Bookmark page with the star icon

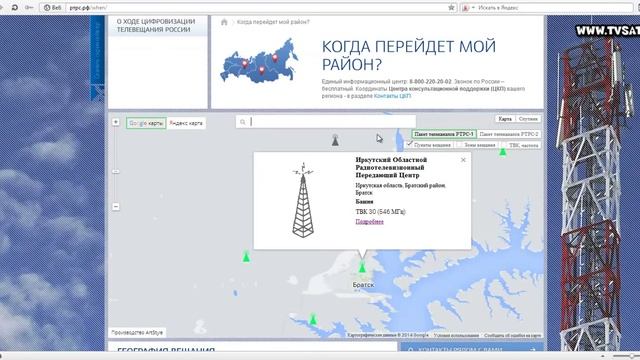[x=451, y=8]
